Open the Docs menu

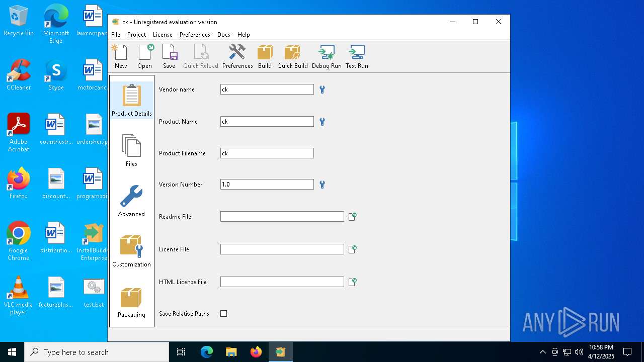(224, 35)
